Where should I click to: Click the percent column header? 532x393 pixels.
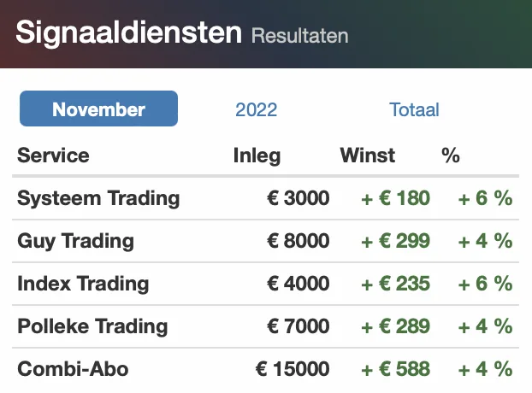pos(451,155)
